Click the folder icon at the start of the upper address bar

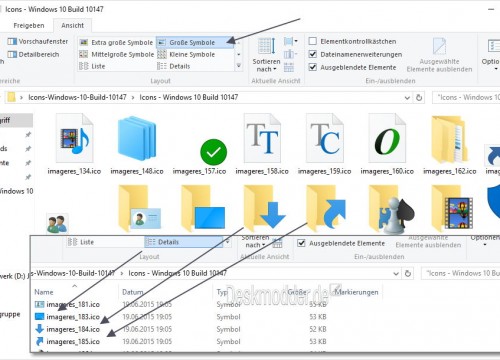pyautogui.click(x=12, y=97)
